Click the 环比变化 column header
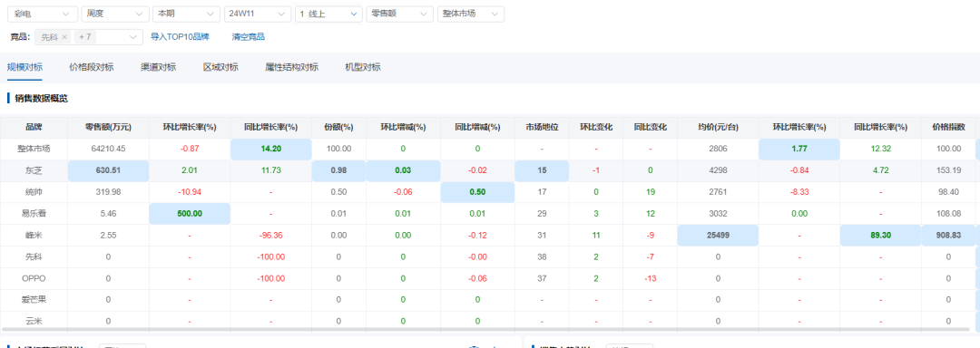This screenshot has height=348, width=980. 596,127
